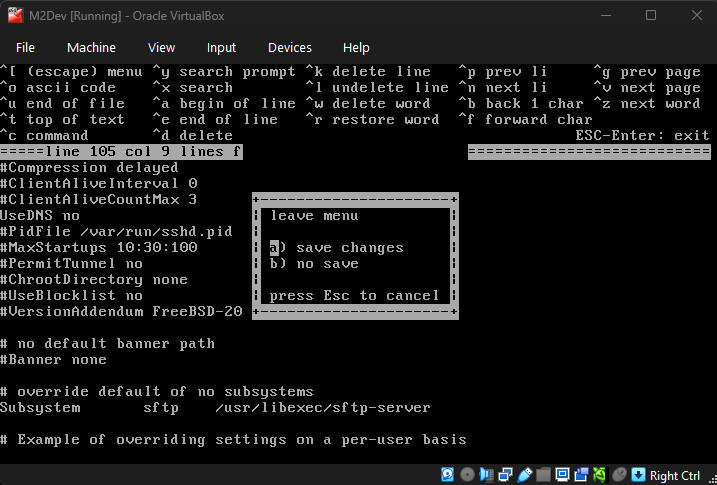Click the green CPU execution status icon
Image resolution: width=717 pixels, height=485 pixels.
[599, 474]
